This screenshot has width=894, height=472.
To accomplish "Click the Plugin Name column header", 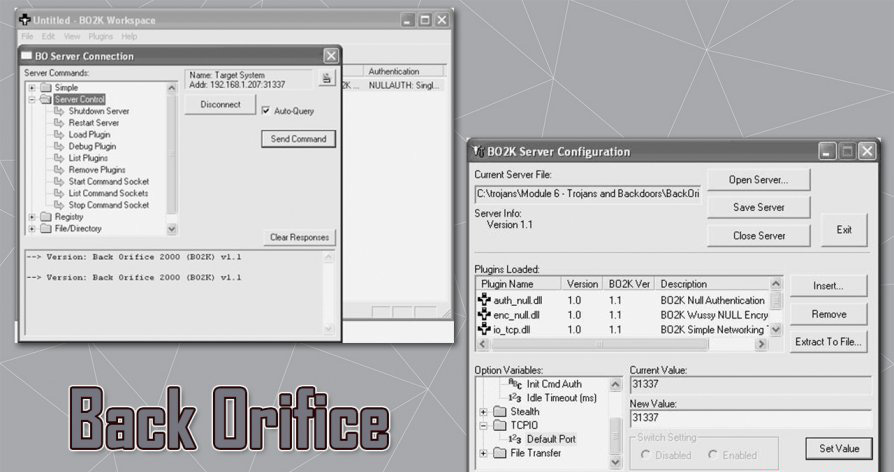I will click(518, 284).
